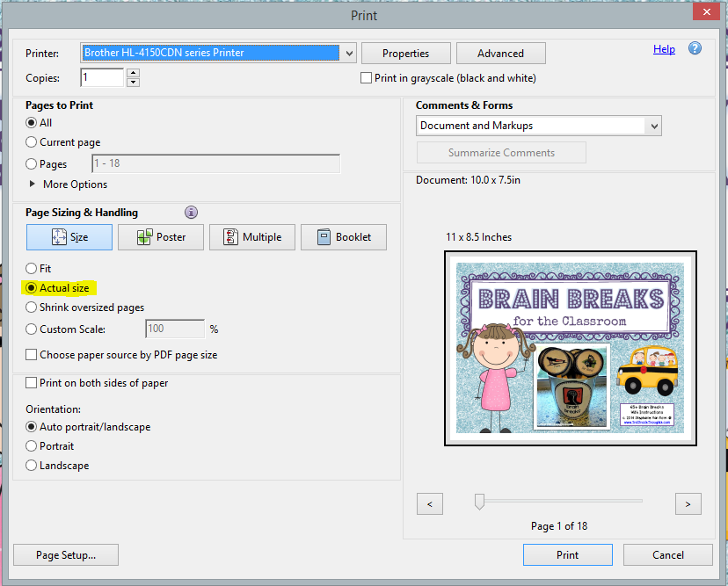Click the blue Help question mark icon
This screenshot has width=728, height=586.
[x=695, y=48]
